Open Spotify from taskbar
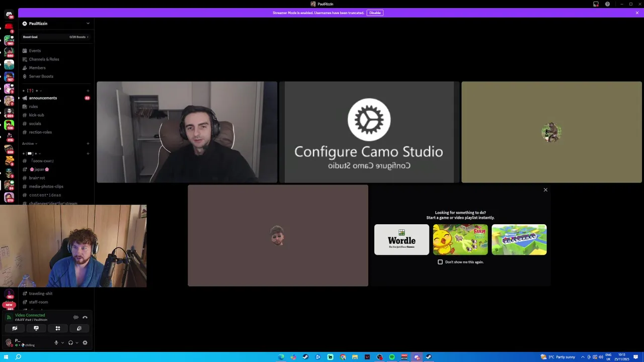644x362 pixels. 392,357
